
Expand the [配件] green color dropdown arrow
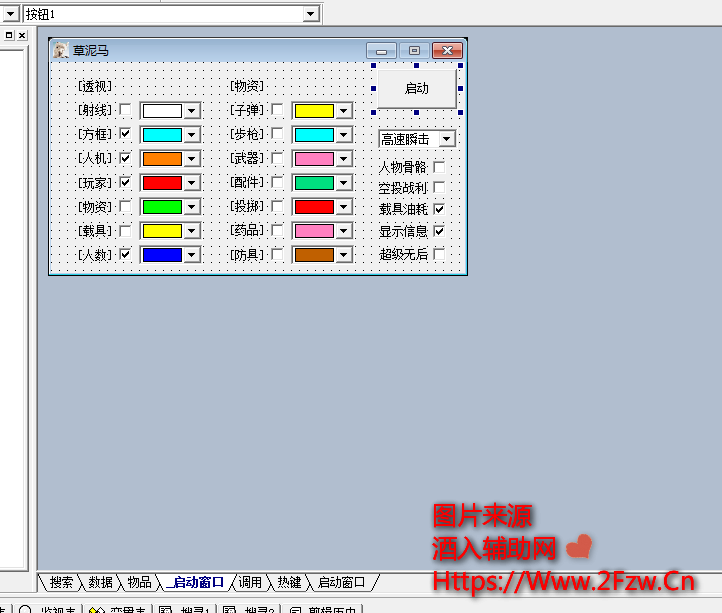(x=344, y=183)
